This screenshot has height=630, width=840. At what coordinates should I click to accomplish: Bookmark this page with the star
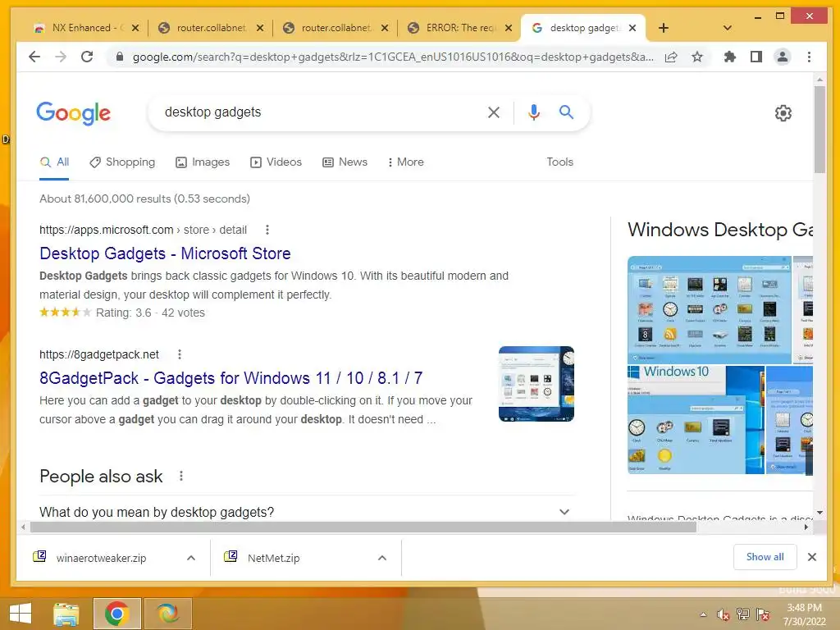[x=697, y=57]
